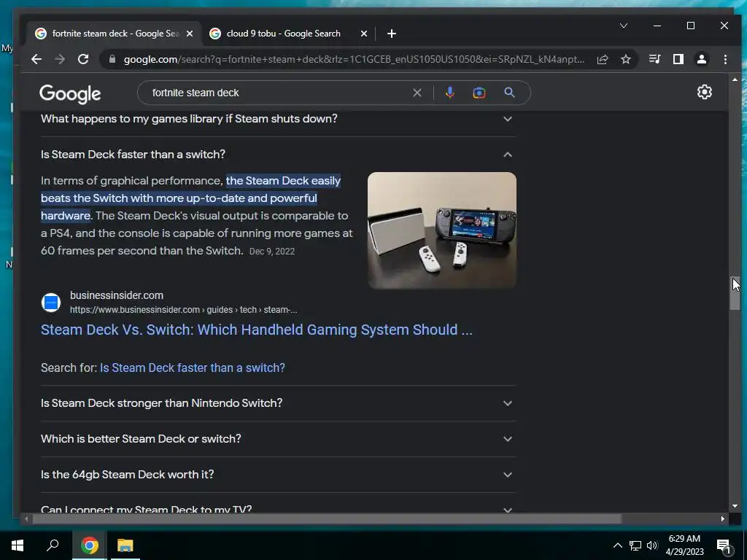Open the Chrome three-dot menu
Screen dimensions: 747x560
click(x=725, y=59)
